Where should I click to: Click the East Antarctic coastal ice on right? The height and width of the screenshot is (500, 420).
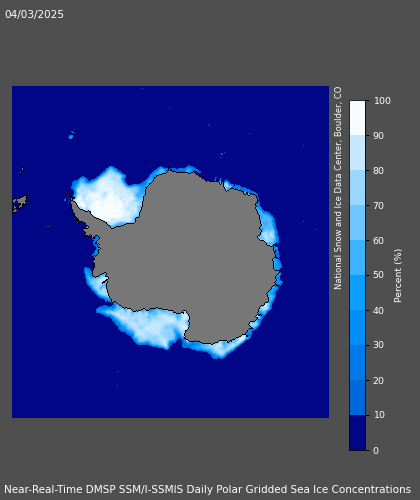pos(269,227)
